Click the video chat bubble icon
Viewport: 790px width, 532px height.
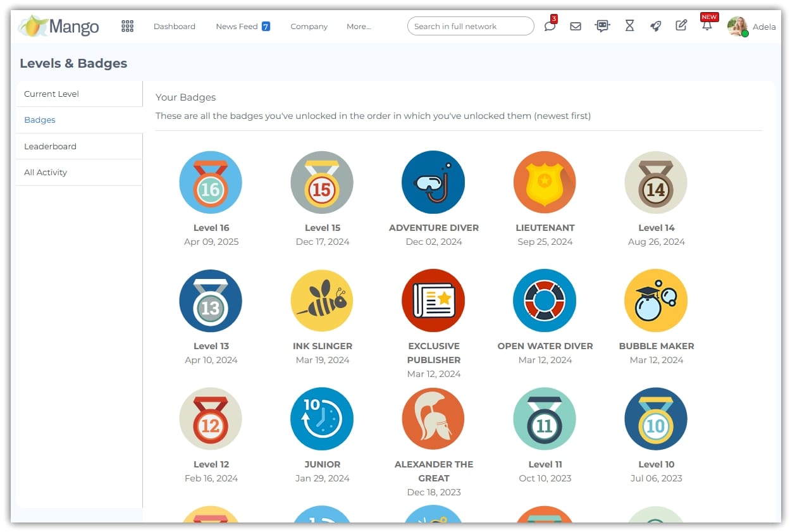coord(602,26)
